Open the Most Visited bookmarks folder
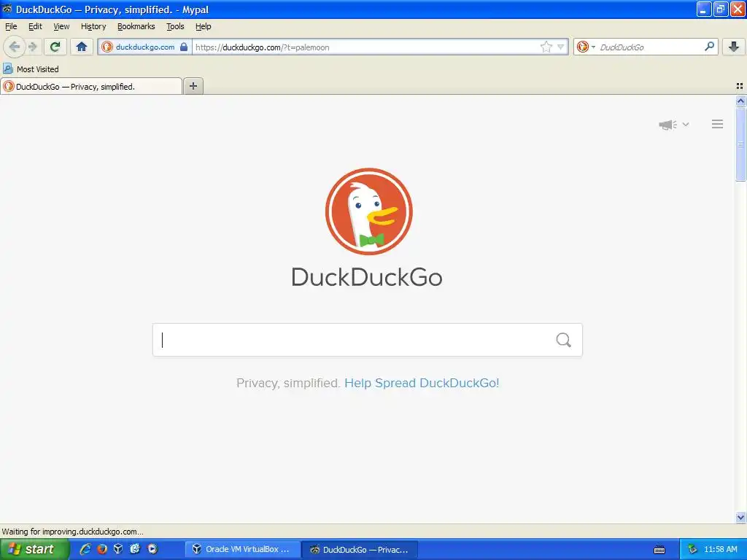Screen dimensions: 747x560 point(31,69)
